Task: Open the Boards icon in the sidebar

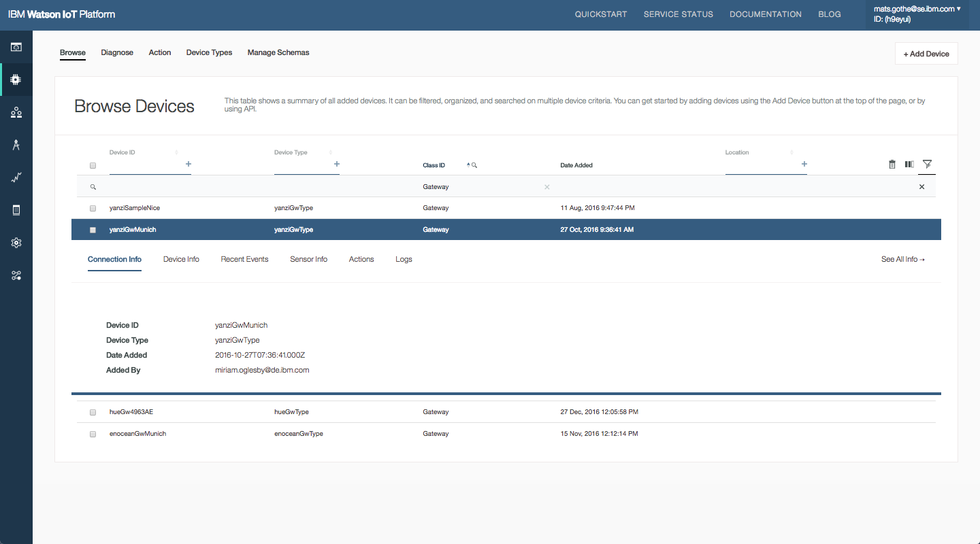Action: click(16, 47)
